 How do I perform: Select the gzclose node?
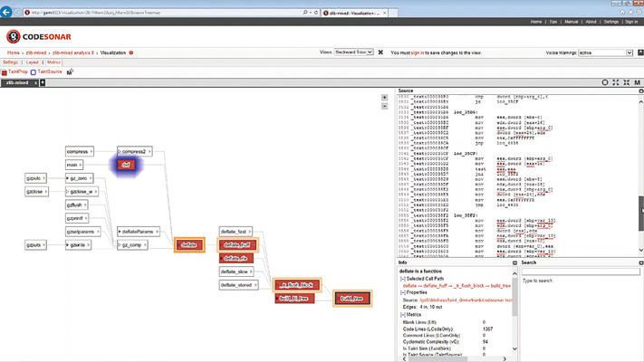(x=36, y=192)
